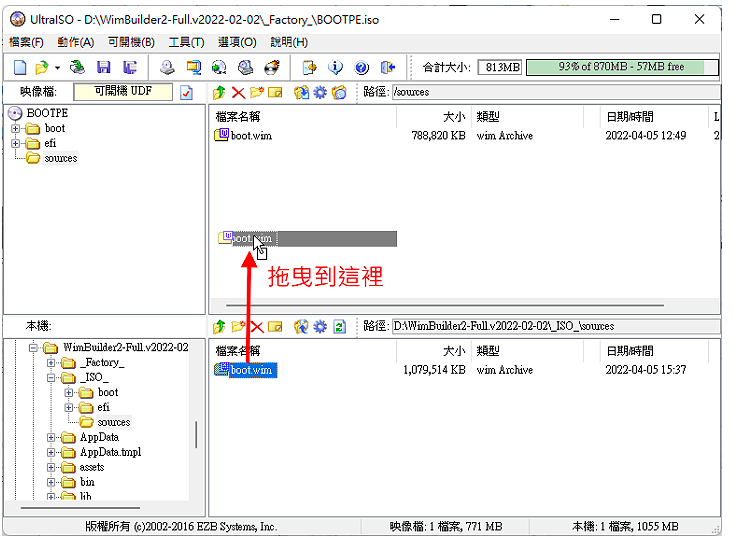The image size is (734, 541).
Task: Sort image pane by 大小 column
Action: 433,117
